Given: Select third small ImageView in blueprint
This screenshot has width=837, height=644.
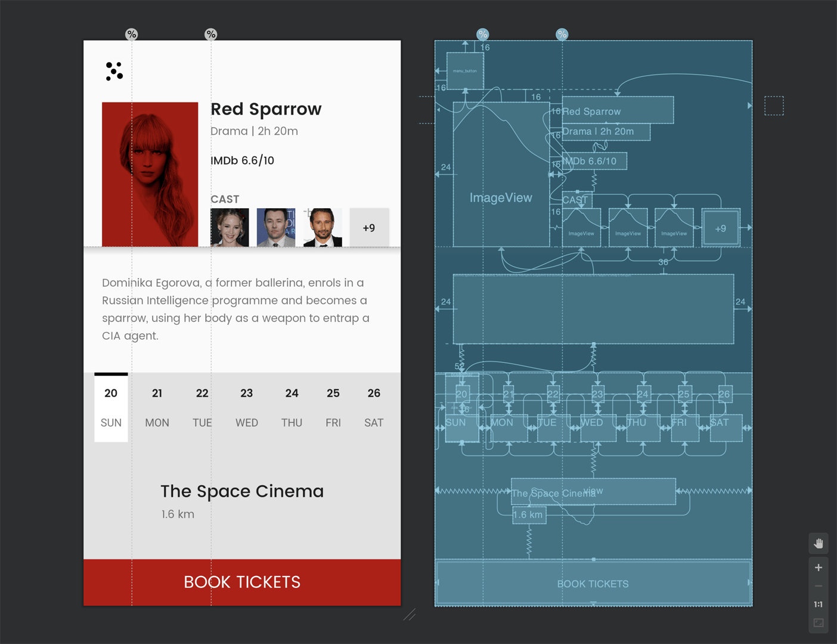Looking at the screenshot, I should [674, 228].
